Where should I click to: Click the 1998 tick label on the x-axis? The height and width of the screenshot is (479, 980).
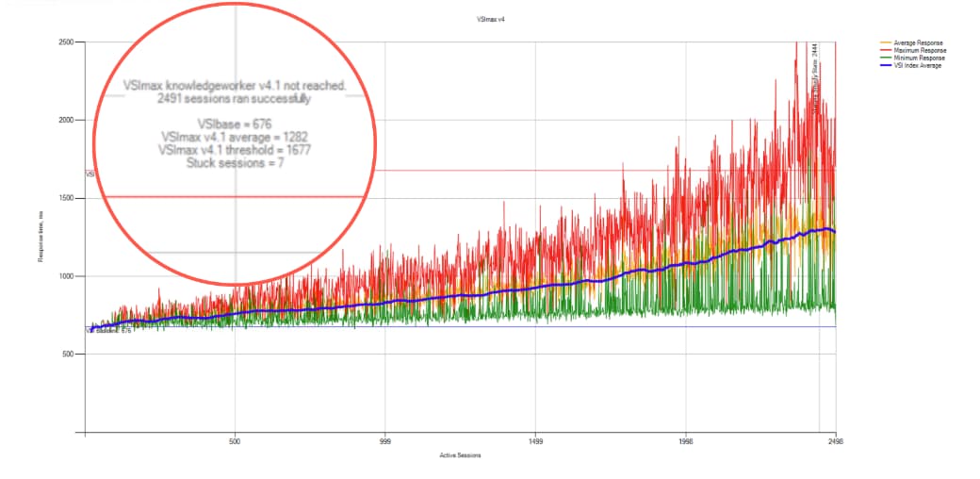pyautogui.click(x=686, y=441)
